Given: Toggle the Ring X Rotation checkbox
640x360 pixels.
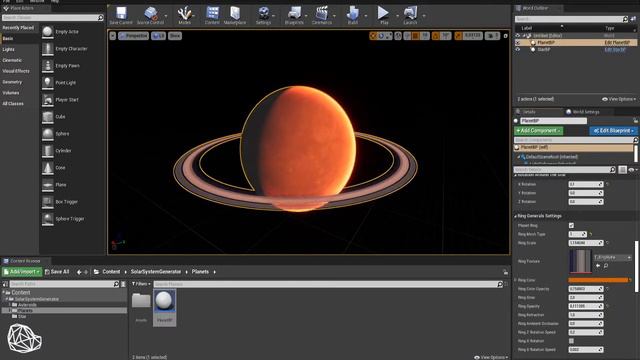Looking at the screenshot, I should pos(571,341).
